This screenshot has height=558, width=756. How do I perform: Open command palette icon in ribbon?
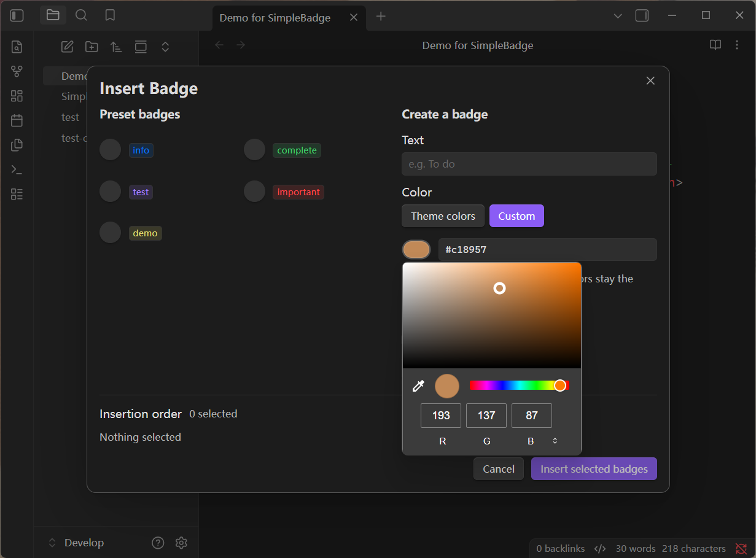coord(17,170)
